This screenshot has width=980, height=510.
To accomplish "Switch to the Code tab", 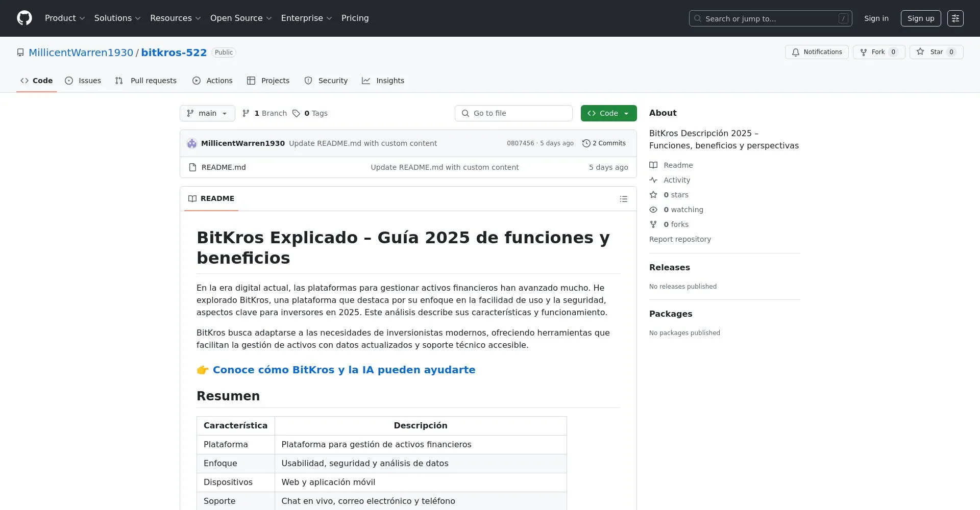I will point(36,81).
